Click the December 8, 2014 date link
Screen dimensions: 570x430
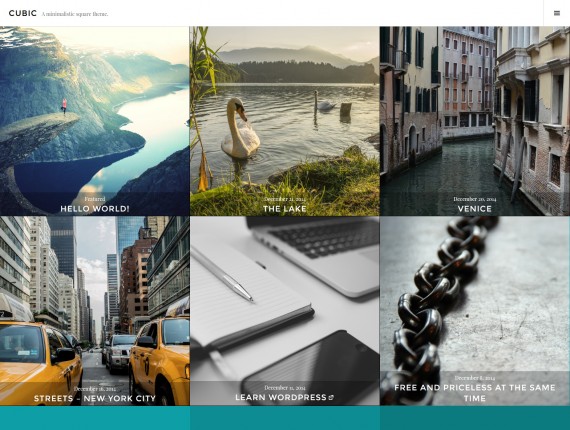pos(474,378)
